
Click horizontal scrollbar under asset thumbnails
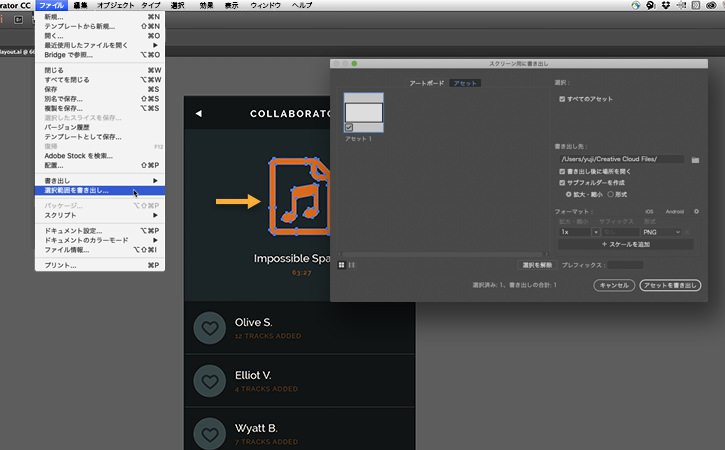pos(442,254)
